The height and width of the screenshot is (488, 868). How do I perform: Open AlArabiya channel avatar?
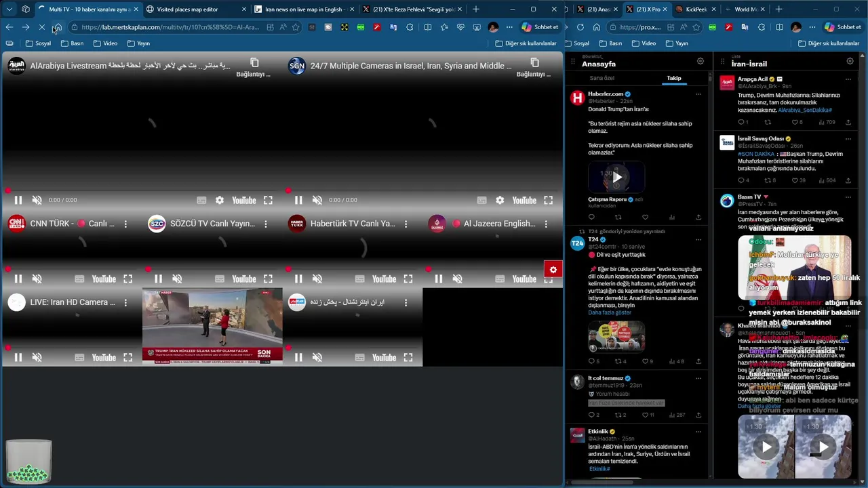tap(16, 66)
